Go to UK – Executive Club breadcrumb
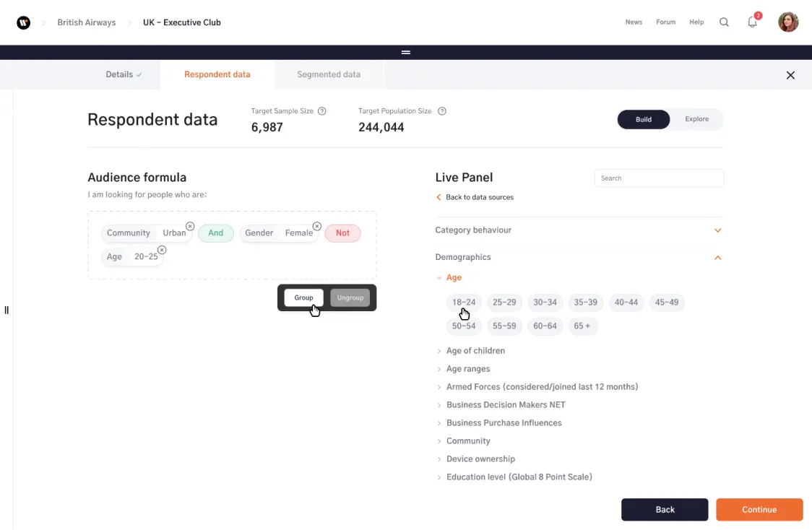Viewport: 812px width, 530px height. (x=182, y=23)
